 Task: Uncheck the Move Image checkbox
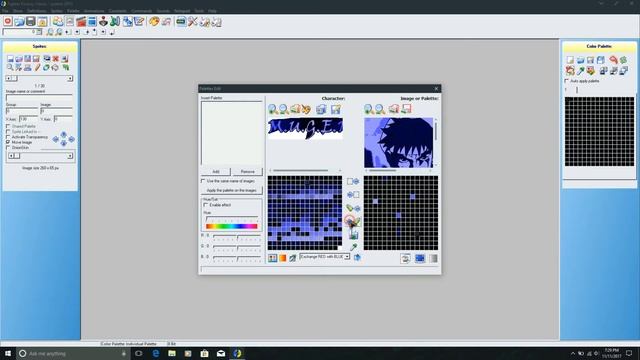pos(8,142)
